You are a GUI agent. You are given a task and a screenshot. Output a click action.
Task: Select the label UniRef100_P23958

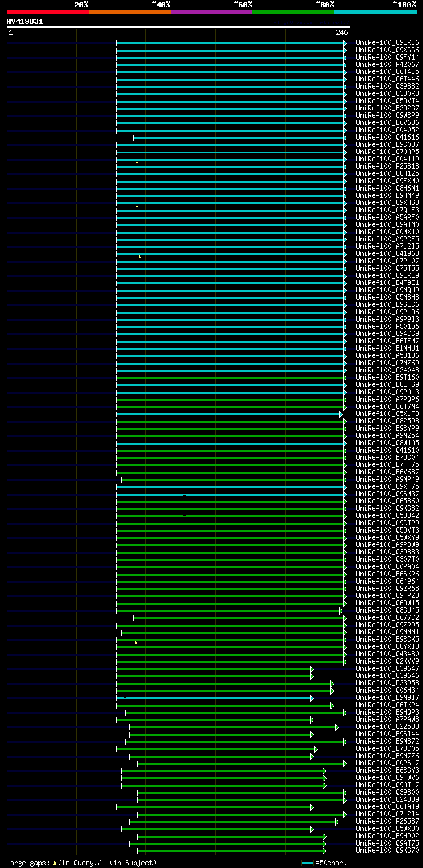click(x=387, y=683)
